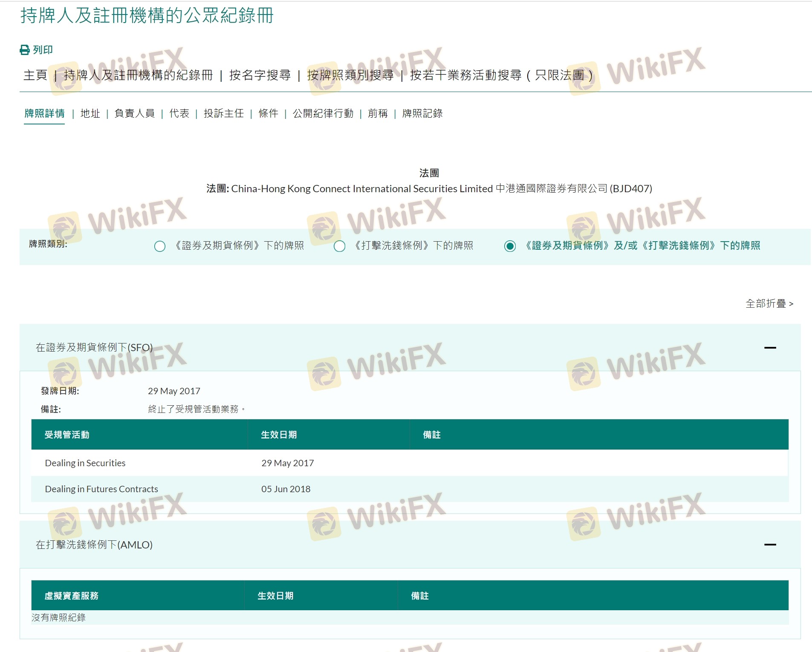
Task: Click the 沒有牌照紀錄 message
Action: pyautogui.click(x=58, y=617)
